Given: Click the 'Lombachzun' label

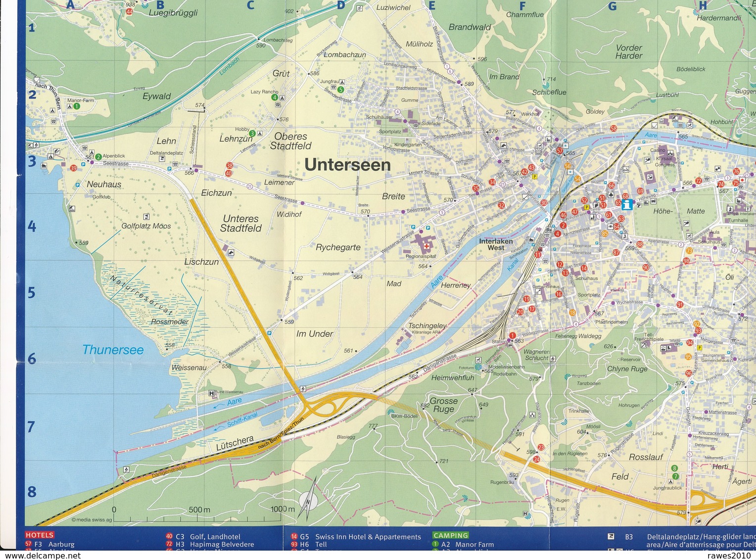Looking at the screenshot, I should coord(345,54).
